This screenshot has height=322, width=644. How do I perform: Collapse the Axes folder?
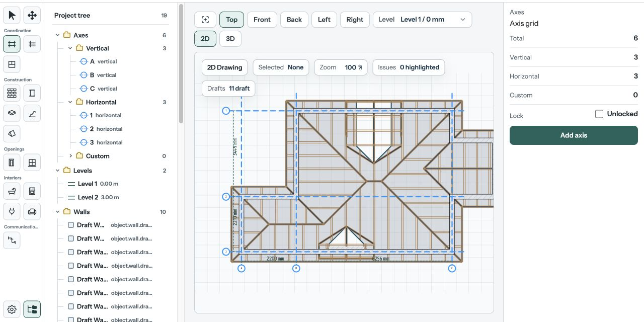57,35
